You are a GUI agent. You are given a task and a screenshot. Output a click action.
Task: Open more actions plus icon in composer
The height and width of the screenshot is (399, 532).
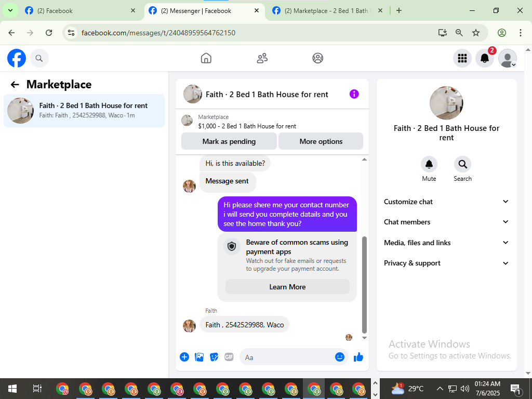point(184,357)
